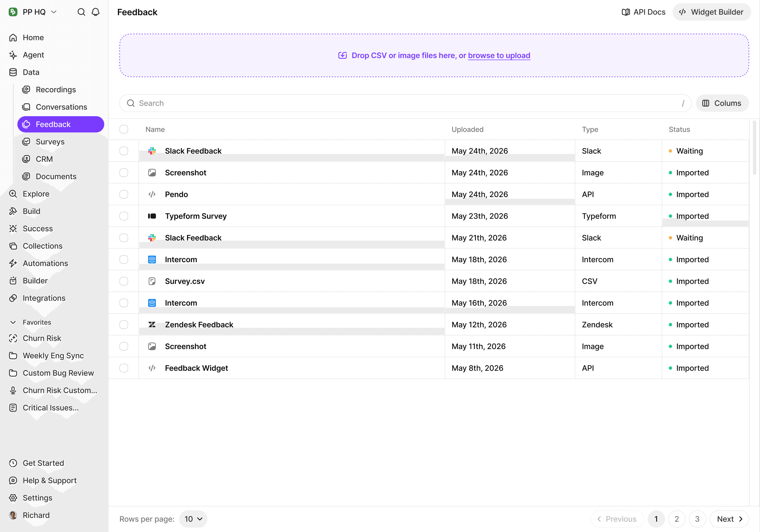Click the Churn Risk Custom microphone icon
The image size is (760, 532).
pyautogui.click(x=13, y=391)
